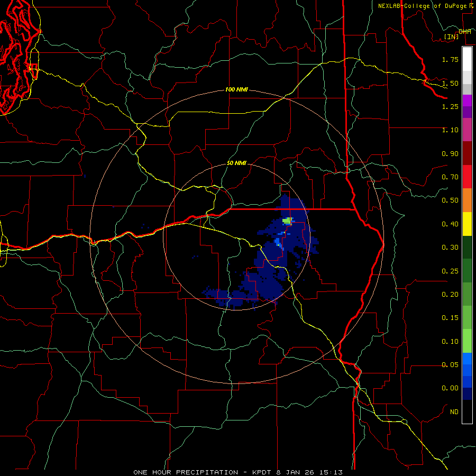Click the 0.15 legend value

(450, 318)
